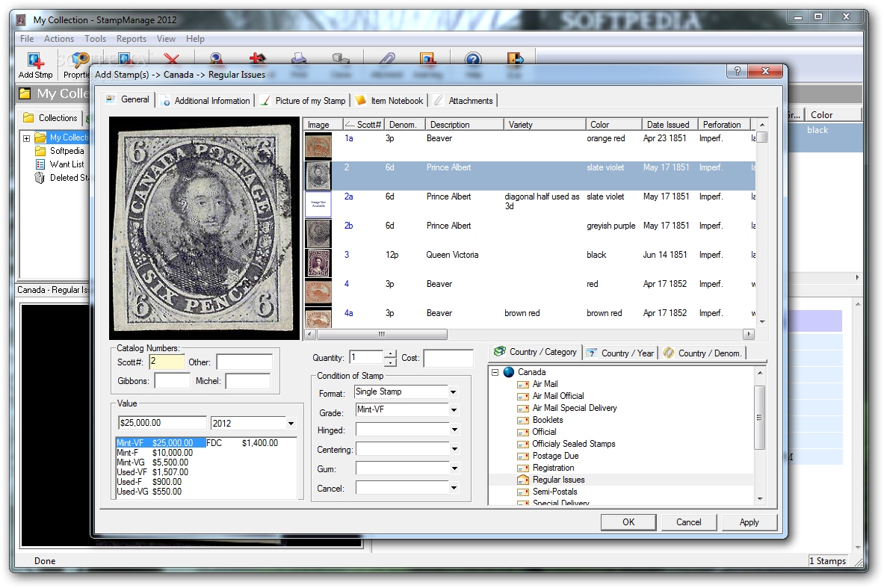The width and height of the screenshot is (884, 588).
Task: Click the Add Stmp toolbar icon
Action: click(x=35, y=61)
